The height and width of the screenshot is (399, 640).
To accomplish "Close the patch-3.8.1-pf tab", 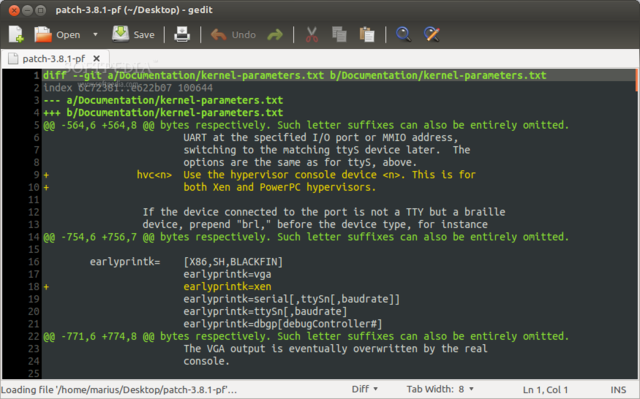I will coord(97,59).
